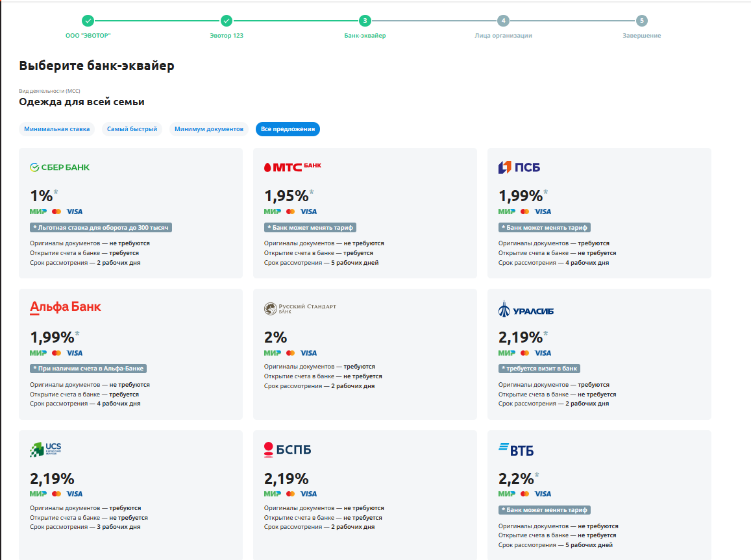Screen dimensions: 751x560
Task: Open the Лица организации step label
Action: 504,36
